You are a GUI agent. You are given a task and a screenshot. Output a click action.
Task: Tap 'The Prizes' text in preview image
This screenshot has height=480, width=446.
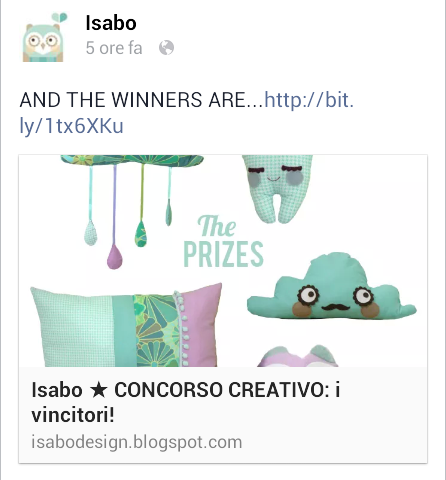pyautogui.click(x=223, y=241)
